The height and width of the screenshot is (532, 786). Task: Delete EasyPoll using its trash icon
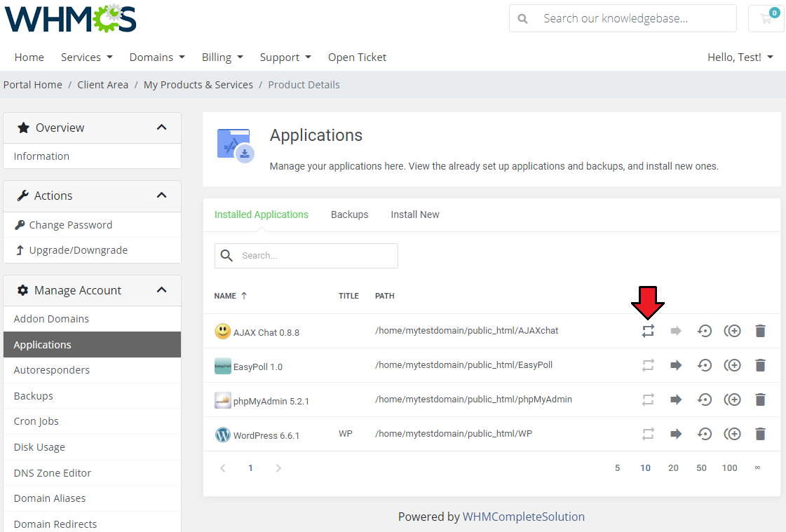click(x=761, y=365)
